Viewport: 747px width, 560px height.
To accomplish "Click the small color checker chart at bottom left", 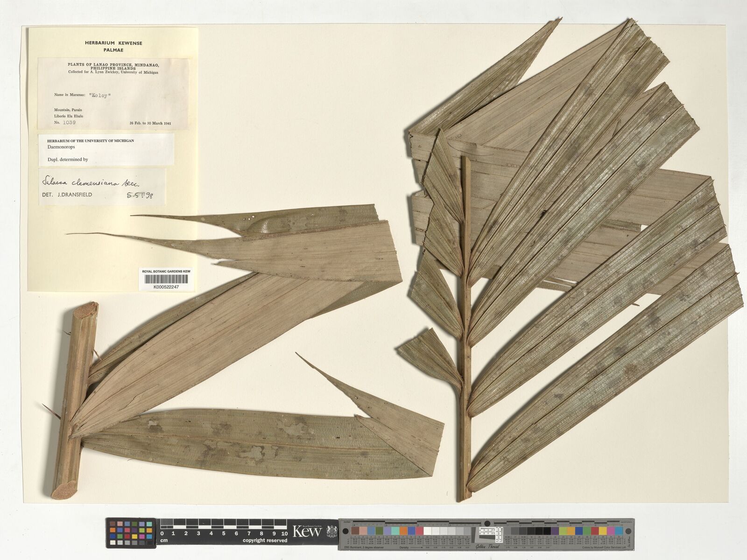I will point(131,533).
